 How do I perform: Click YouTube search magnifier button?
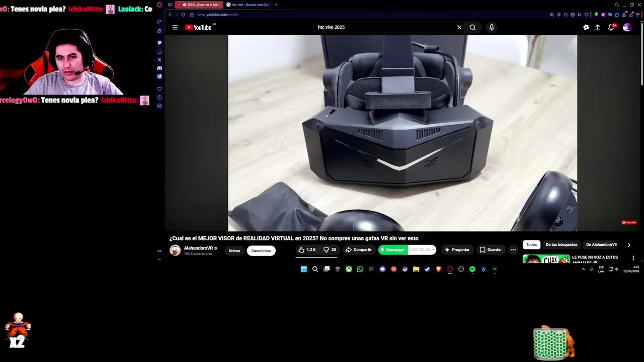pos(472,27)
